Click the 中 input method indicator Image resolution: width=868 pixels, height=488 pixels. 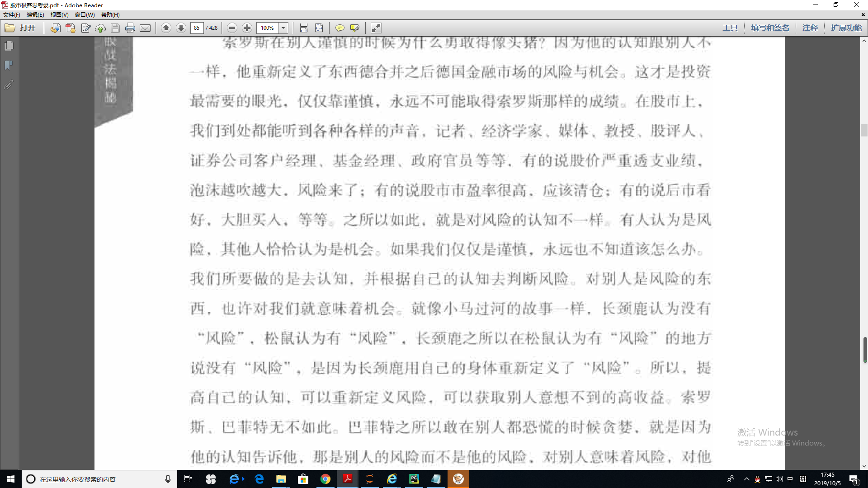click(790, 479)
